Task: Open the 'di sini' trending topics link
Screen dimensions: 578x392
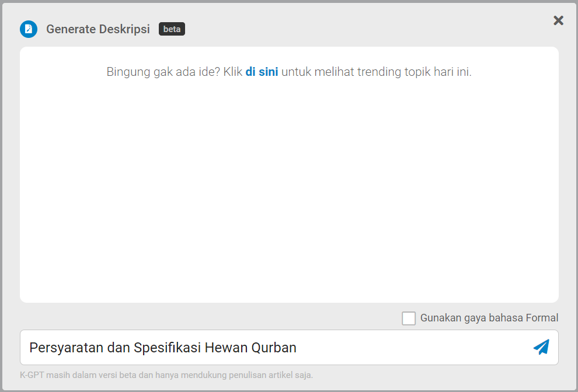Action: click(x=262, y=72)
